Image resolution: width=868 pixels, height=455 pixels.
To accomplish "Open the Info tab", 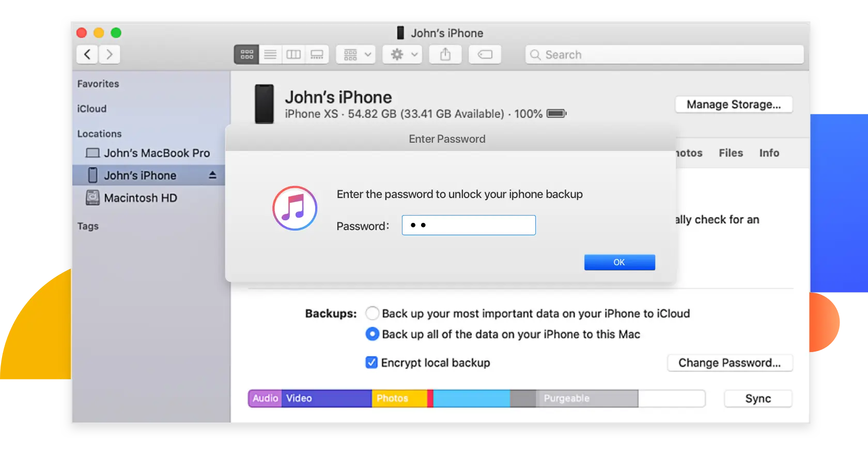I will (769, 153).
